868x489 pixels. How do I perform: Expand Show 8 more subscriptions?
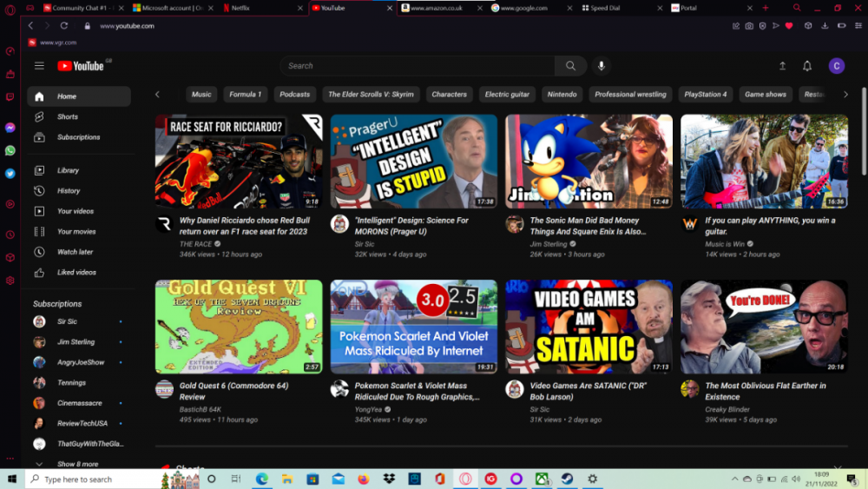79,464
